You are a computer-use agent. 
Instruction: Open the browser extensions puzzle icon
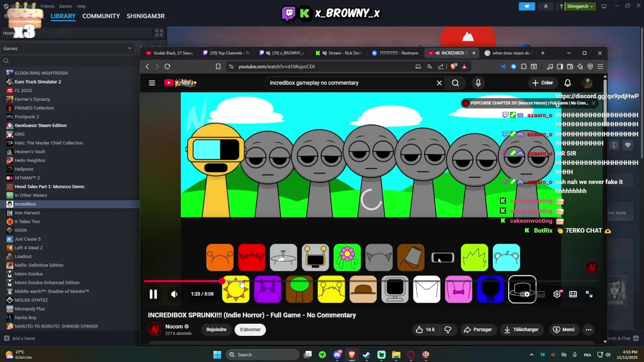524,66
